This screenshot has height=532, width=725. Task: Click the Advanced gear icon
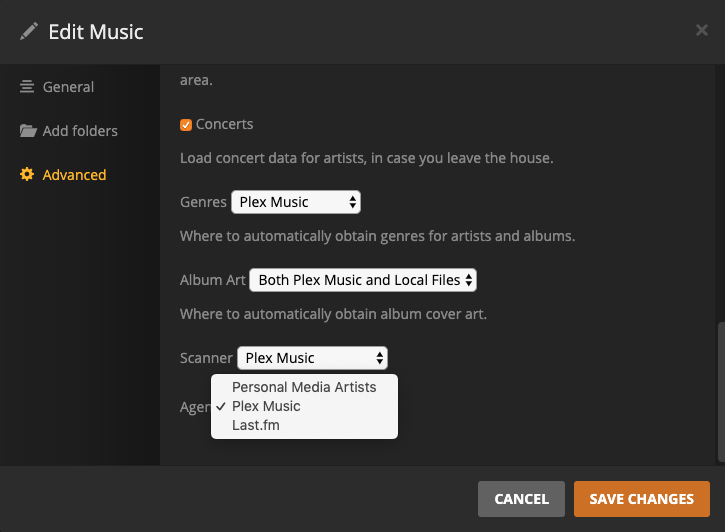point(27,175)
